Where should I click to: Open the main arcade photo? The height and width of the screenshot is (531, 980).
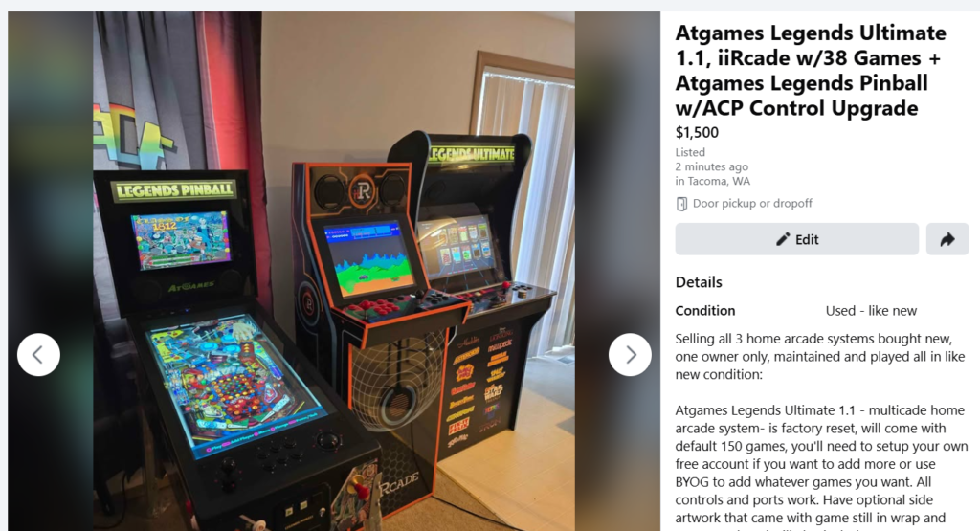coord(334,271)
